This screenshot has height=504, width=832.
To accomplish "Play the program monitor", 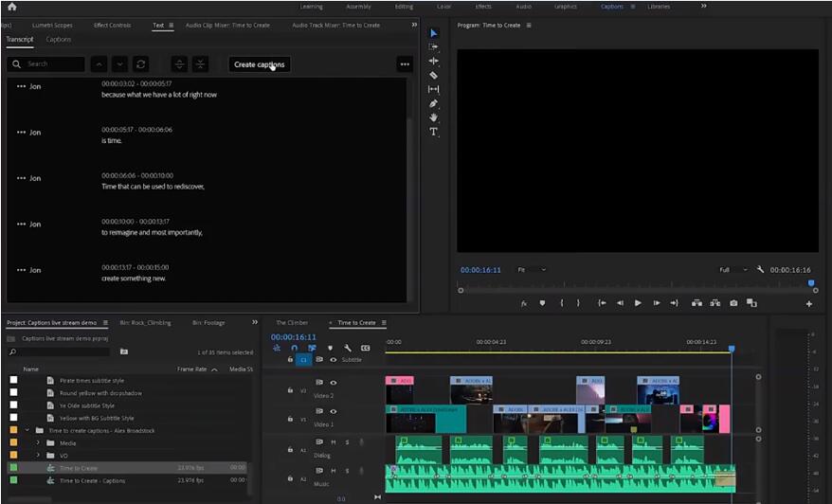I will (638, 303).
